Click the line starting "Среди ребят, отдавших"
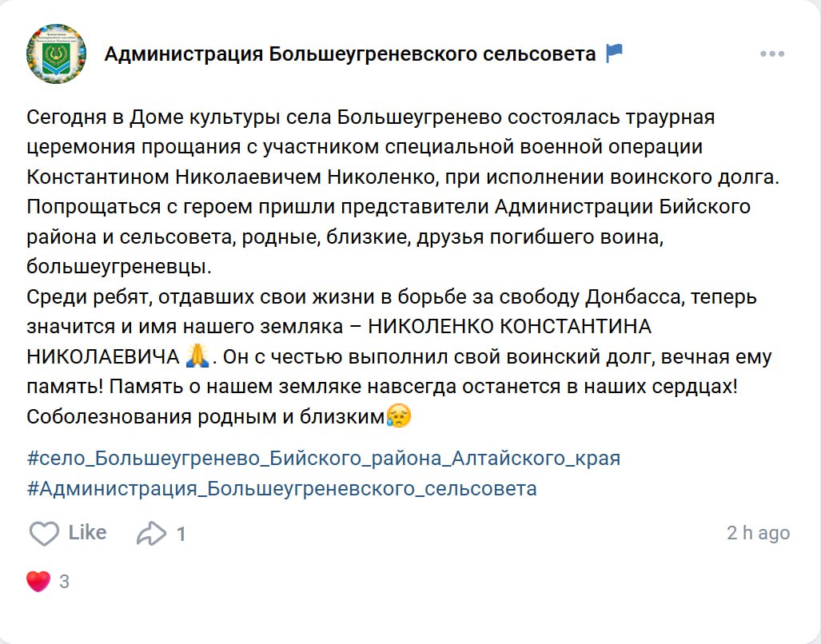Viewport: 821px width, 644px height. (x=392, y=297)
